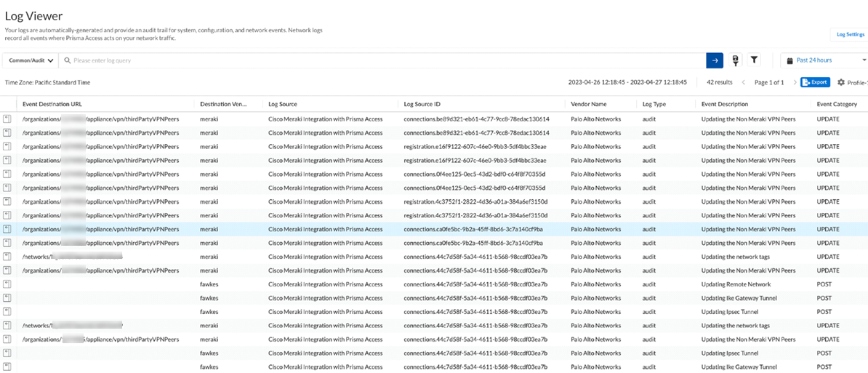This screenshot has width=868, height=373.
Task: Open Log Settings
Action: (x=850, y=34)
